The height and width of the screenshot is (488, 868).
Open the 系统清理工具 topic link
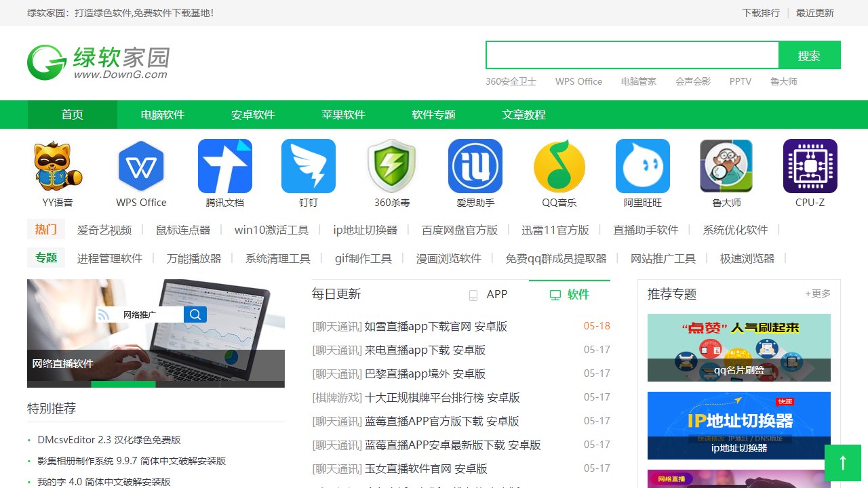coord(278,259)
